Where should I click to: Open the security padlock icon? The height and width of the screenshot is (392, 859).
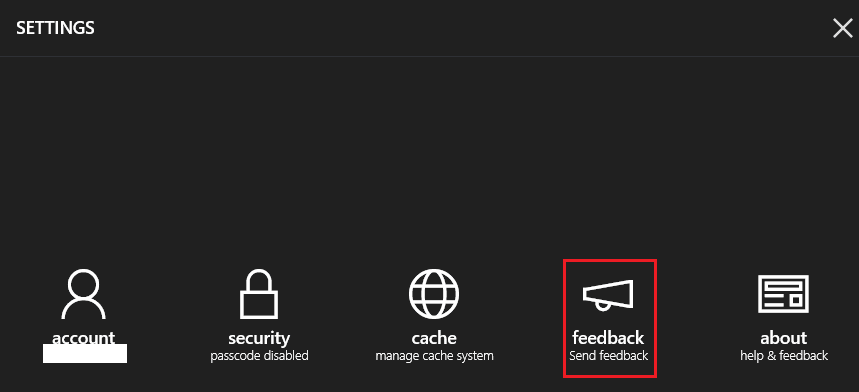[x=259, y=294]
